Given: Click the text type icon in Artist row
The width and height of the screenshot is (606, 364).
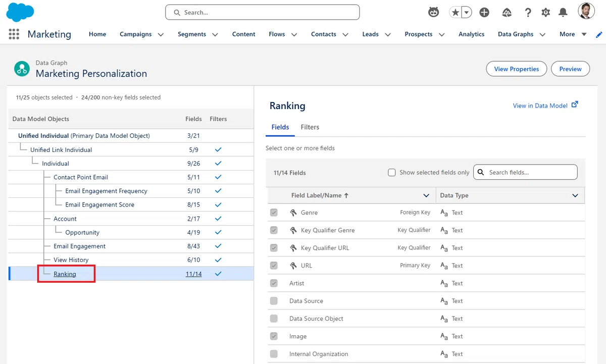Looking at the screenshot, I should point(444,284).
